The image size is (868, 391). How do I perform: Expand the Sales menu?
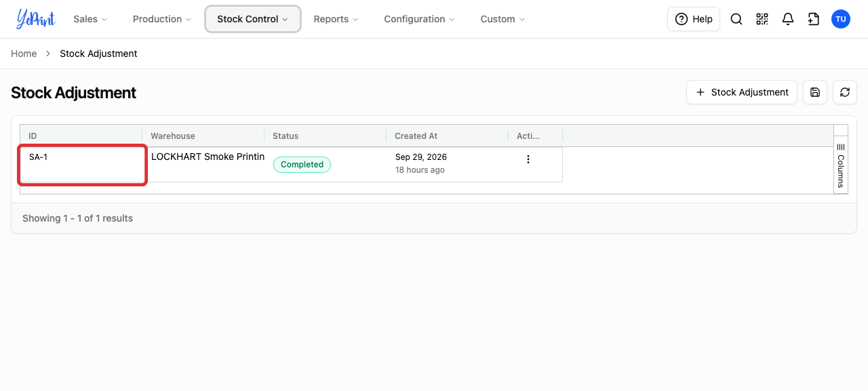[x=90, y=19]
